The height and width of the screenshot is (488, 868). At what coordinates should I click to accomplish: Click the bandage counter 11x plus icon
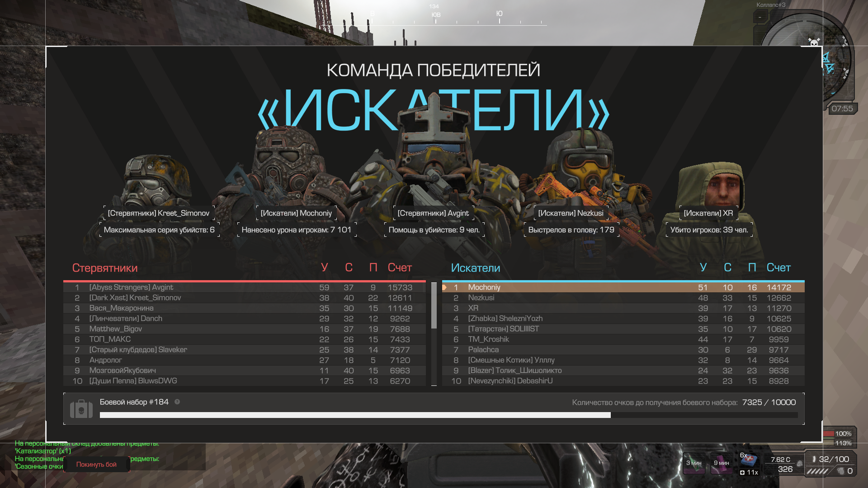[742, 472]
